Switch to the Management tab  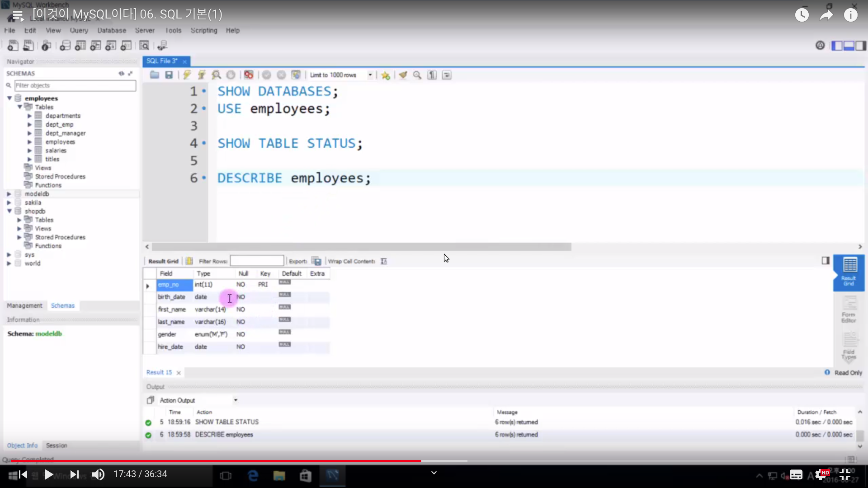[24, 305]
